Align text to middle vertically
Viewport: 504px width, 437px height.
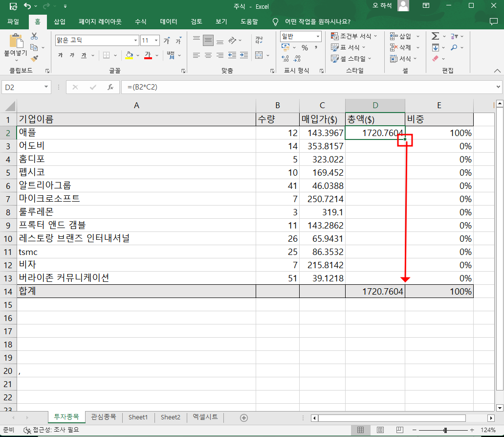[208, 40]
